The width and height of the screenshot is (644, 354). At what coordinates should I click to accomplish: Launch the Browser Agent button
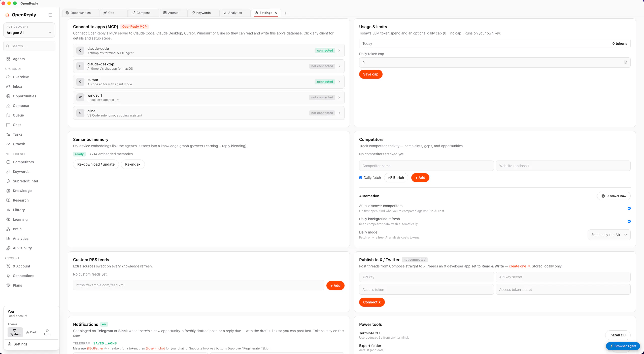(623, 346)
